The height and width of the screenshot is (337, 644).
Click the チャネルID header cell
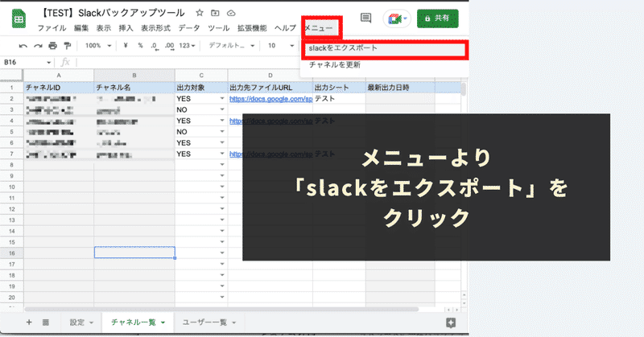(x=59, y=88)
